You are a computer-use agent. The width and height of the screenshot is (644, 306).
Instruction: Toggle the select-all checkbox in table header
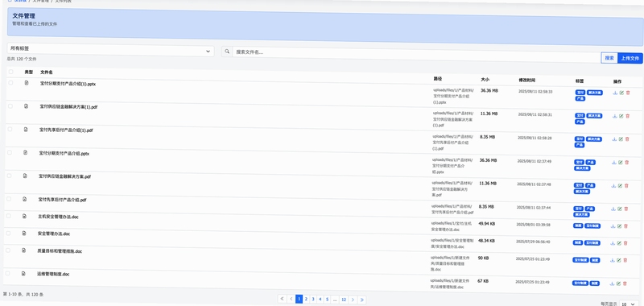10,72
